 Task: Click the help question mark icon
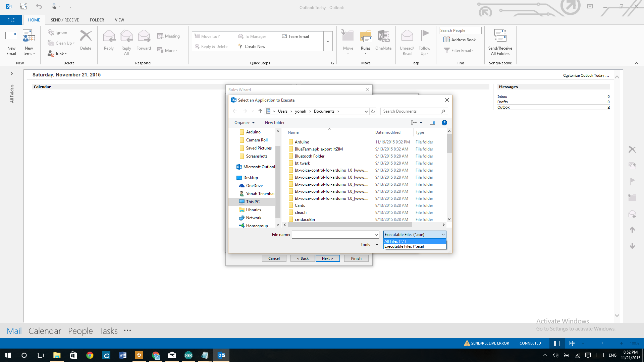444,123
